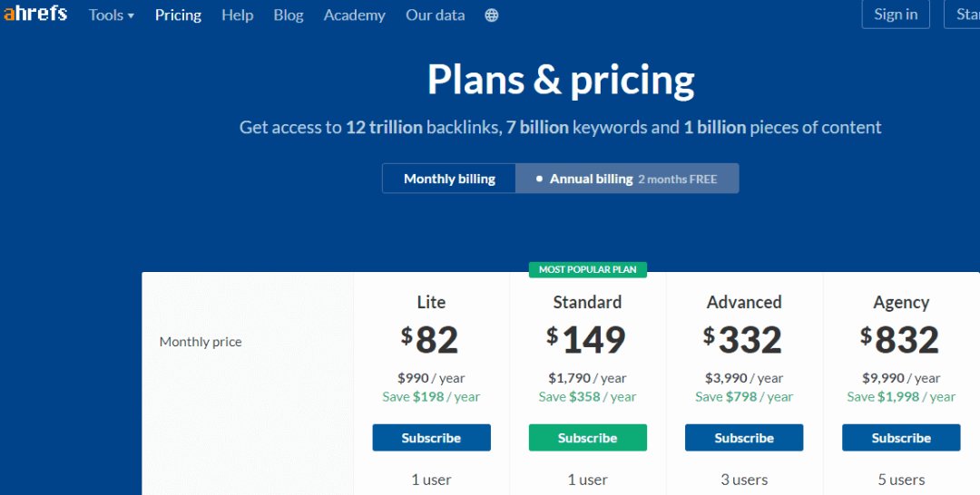Select Annual billing option
Image resolution: width=980 pixels, height=495 pixels.
(x=627, y=179)
